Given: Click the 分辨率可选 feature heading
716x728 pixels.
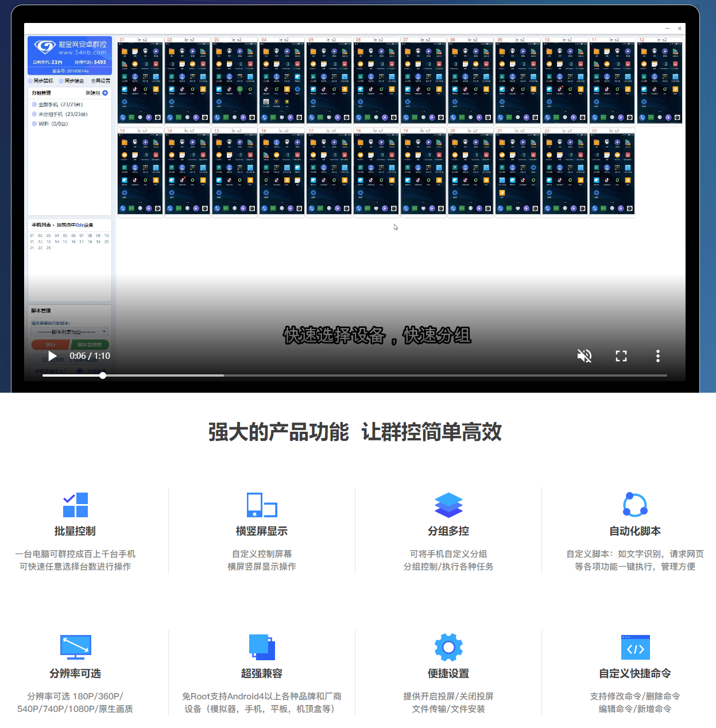Looking at the screenshot, I should 75,673.
